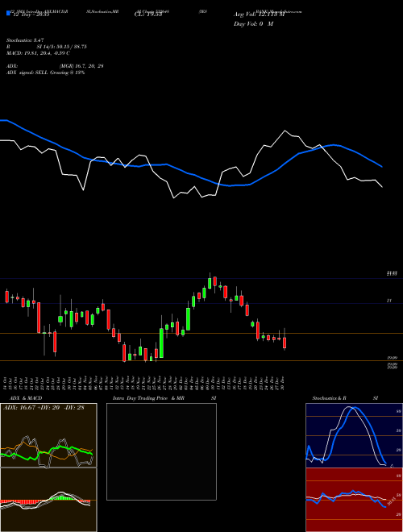Open the blue Stochastics chart panel
Viewport: 403px width, 532px height.
354,435
